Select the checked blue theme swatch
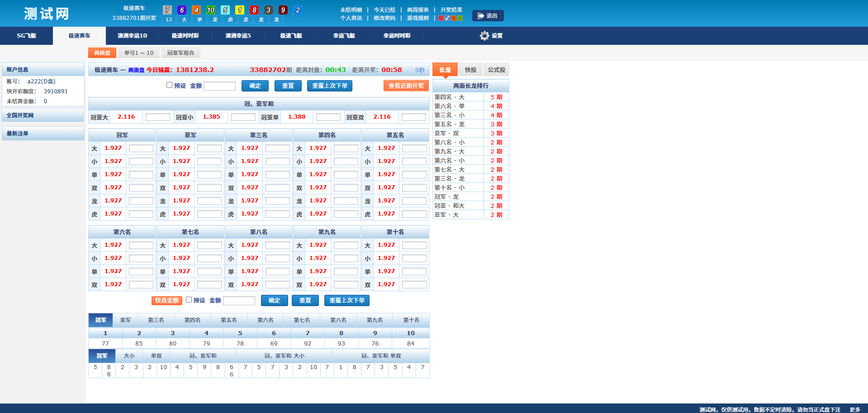This screenshot has width=868, height=413. pos(447,18)
